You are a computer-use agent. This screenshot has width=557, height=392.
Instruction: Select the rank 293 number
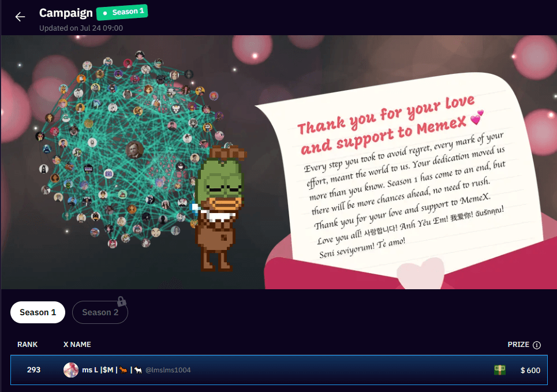[33, 370]
